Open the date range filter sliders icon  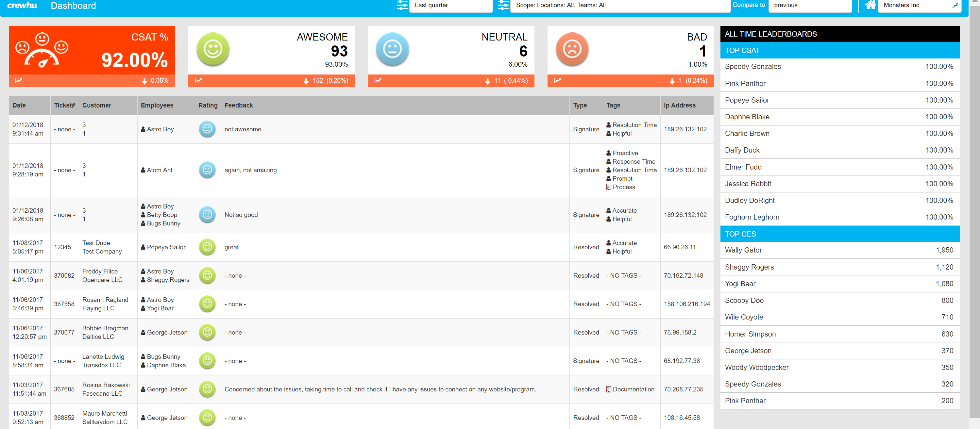402,6
